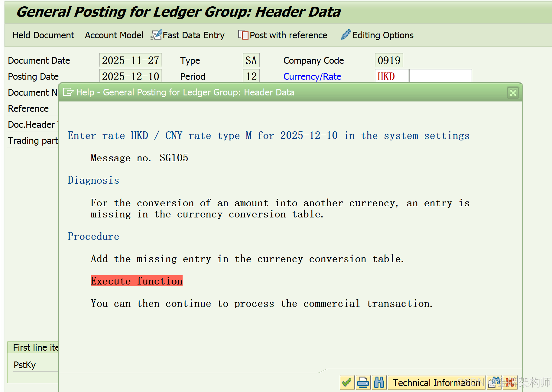Close the Help dialog
The image size is (552, 392).
[513, 93]
